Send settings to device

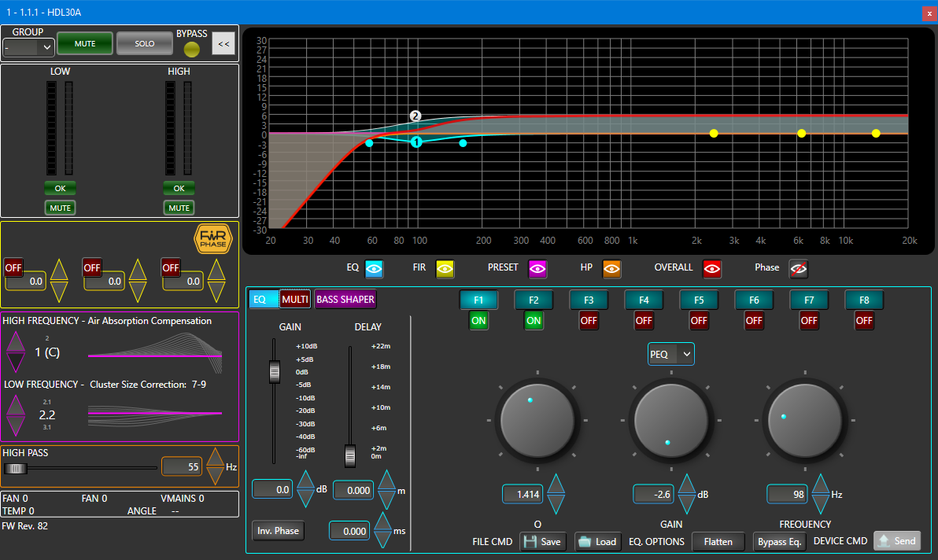896,541
